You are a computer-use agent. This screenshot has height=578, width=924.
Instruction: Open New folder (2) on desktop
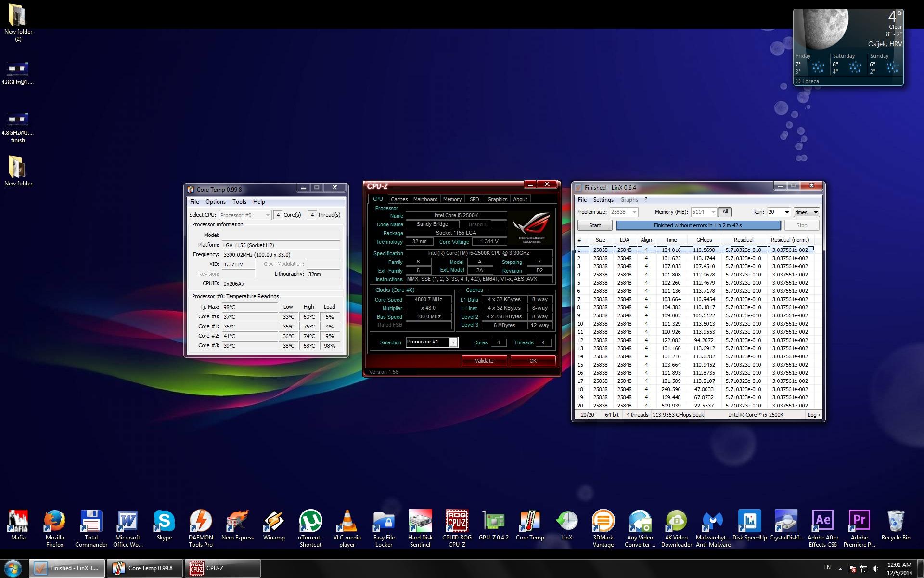(x=18, y=23)
